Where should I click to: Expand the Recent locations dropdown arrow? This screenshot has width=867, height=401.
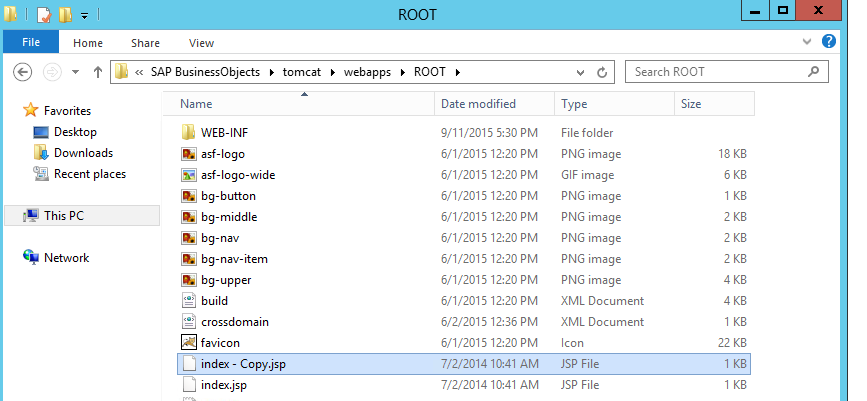pyautogui.click(x=75, y=72)
